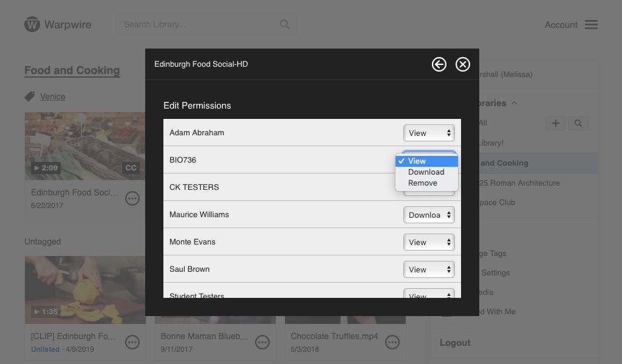The height and width of the screenshot is (364, 622).
Task: Open the Food and Cooking heading link
Action: point(72,70)
